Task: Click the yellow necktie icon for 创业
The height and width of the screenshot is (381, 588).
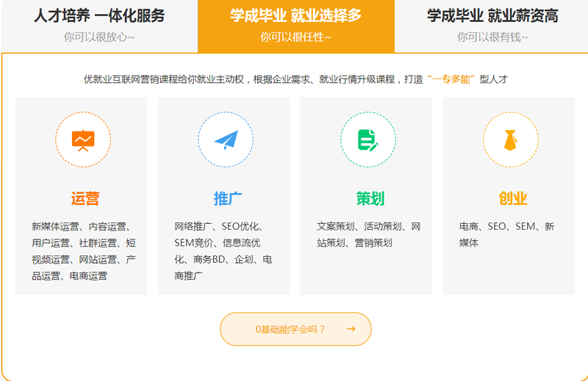Action: 510,139
